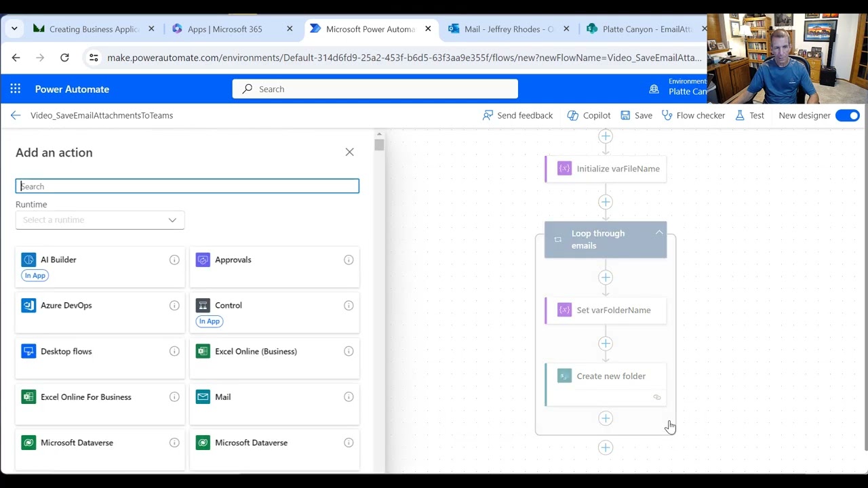Close the Add an action panel
Screen dimensions: 868x488
[349, 152]
